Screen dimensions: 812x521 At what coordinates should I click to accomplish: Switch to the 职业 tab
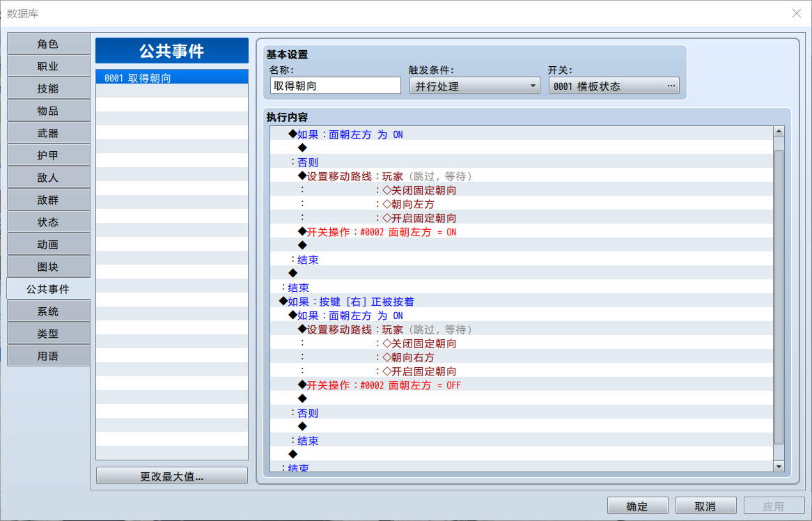48,66
